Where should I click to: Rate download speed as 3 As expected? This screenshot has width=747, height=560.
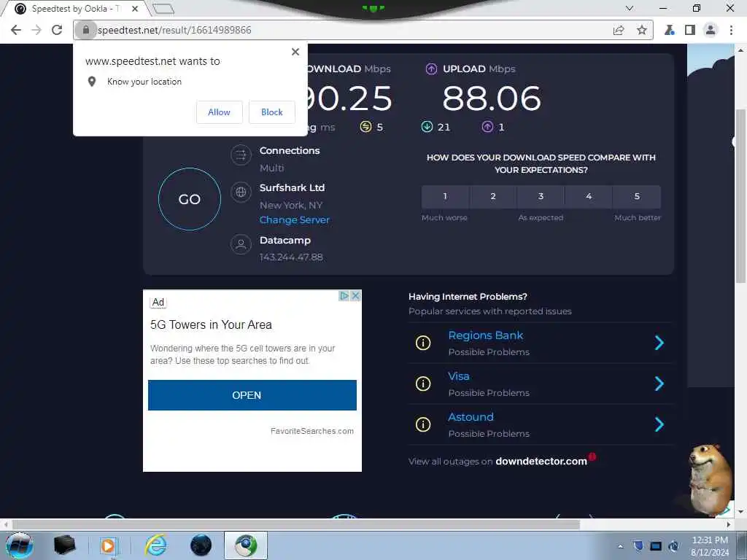click(x=541, y=197)
